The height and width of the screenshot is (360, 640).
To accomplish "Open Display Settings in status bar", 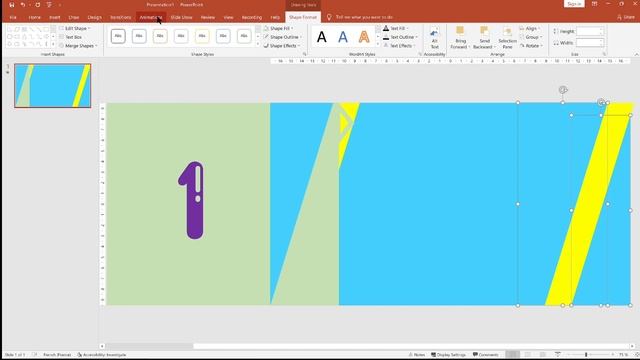I will click(448, 355).
